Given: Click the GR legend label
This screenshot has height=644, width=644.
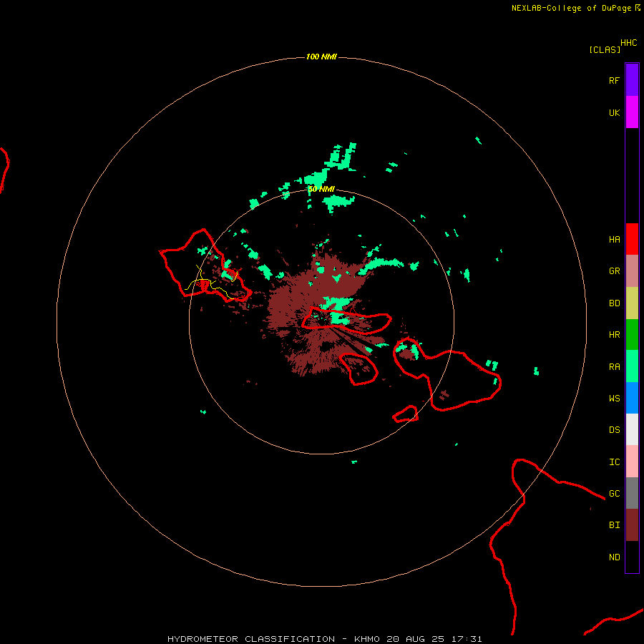Looking at the screenshot, I should (614, 271).
